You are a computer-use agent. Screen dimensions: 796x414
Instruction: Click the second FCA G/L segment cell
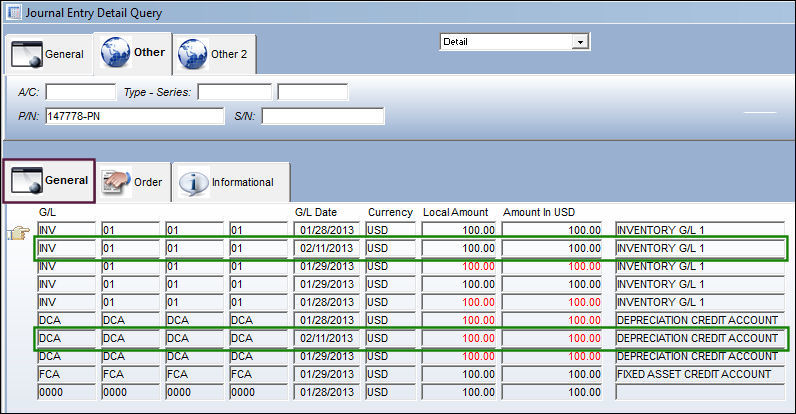pyautogui.click(x=130, y=374)
